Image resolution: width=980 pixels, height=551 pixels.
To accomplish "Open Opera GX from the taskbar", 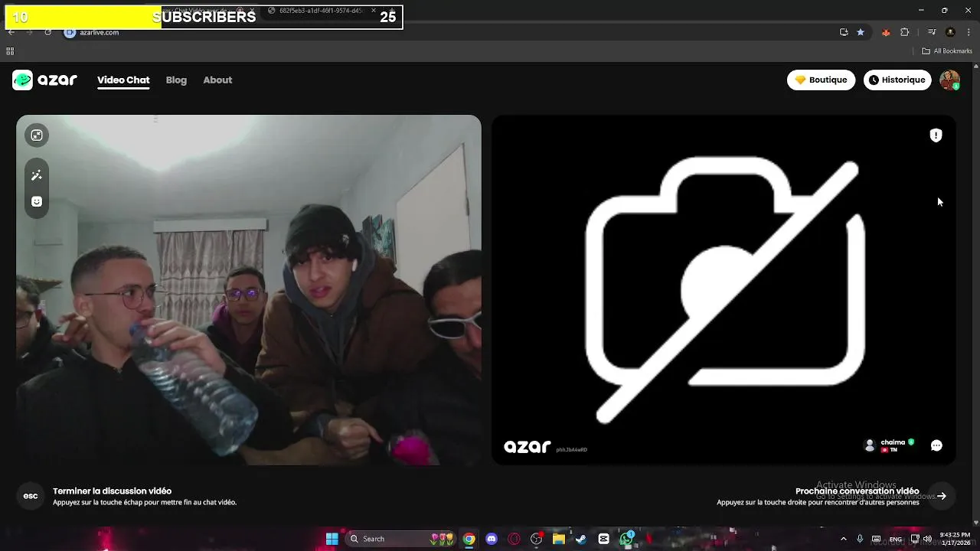I will (x=514, y=539).
